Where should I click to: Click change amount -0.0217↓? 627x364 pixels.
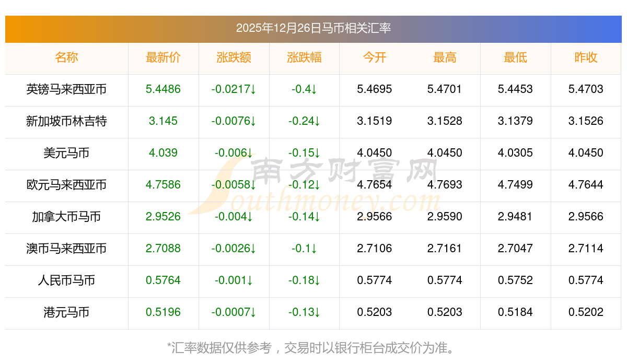(x=234, y=89)
